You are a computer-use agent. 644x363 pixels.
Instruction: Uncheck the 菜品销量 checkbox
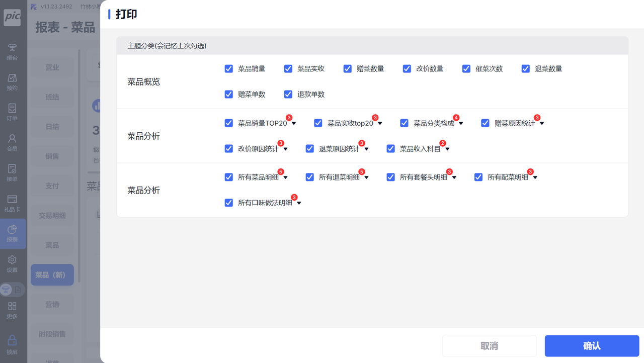[x=229, y=69]
